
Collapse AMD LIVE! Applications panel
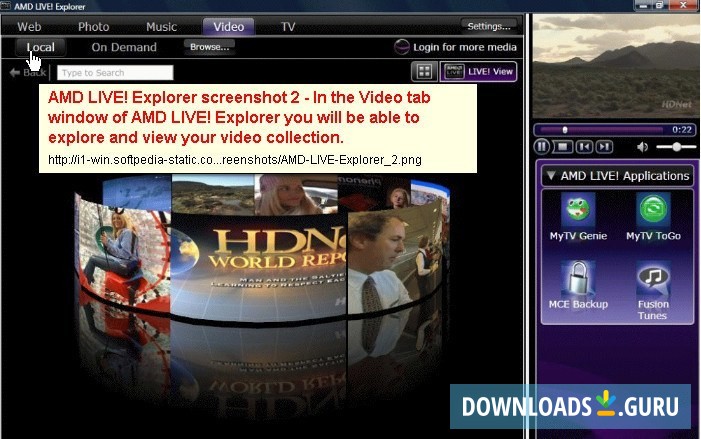click(x=551, y=176)
